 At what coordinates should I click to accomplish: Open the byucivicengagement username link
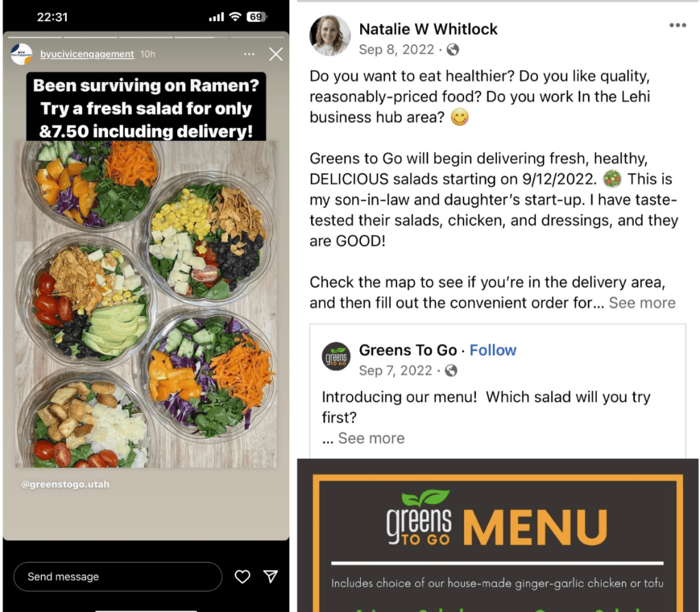coord(87,54)
